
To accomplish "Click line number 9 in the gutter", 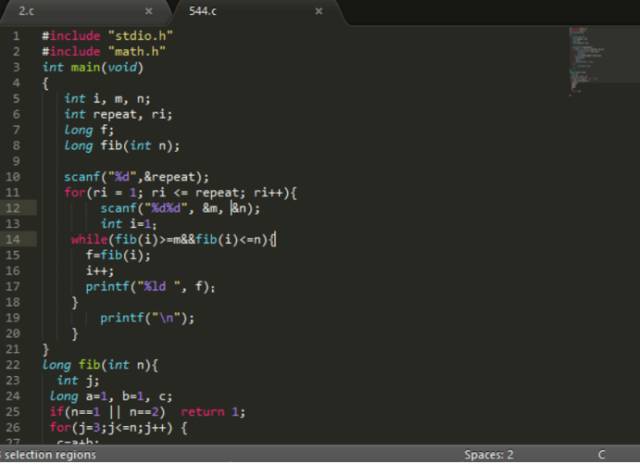I will (16, 161).
